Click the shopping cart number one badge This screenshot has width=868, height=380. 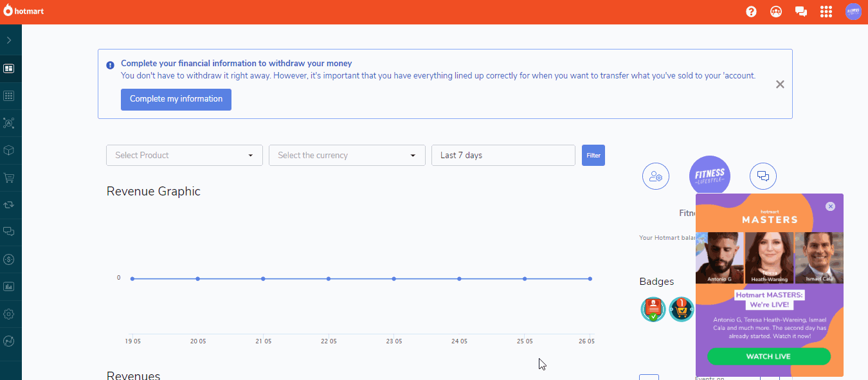682,309
